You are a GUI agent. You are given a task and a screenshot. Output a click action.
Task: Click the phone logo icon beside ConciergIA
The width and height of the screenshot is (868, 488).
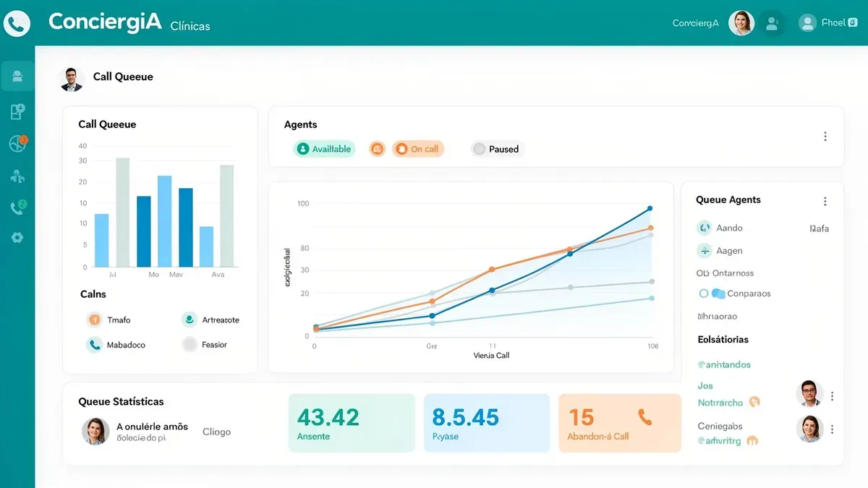[x=17, y=22]
